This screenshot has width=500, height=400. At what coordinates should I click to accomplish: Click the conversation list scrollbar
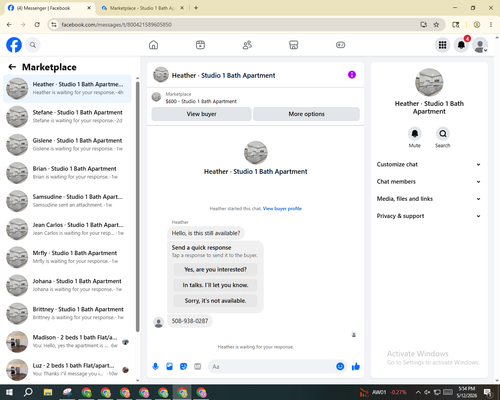[x=138, y=207]
